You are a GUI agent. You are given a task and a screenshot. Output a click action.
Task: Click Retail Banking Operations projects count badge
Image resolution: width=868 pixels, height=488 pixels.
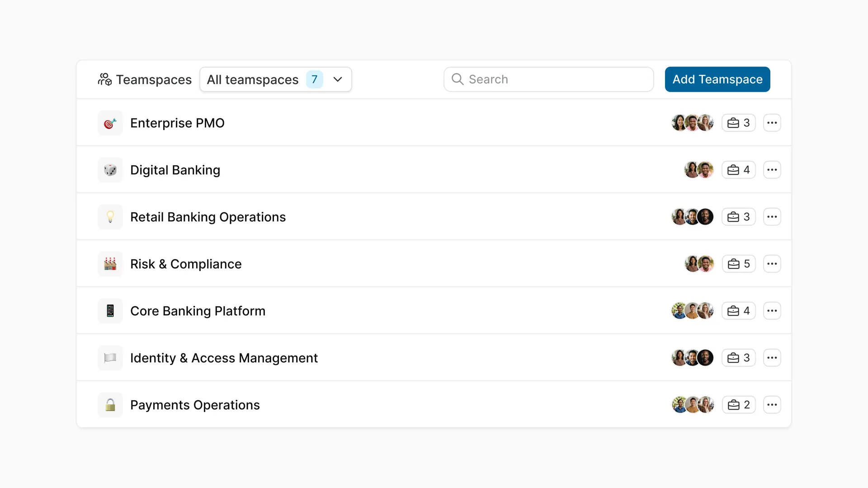[739, 217]
